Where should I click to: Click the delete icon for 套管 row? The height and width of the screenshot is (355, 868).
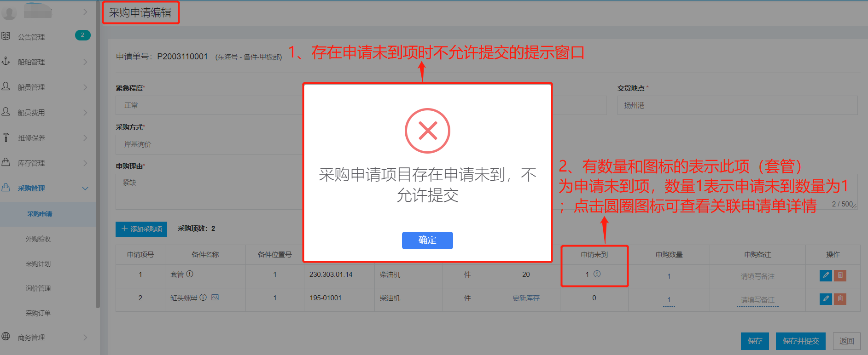tap(840, 275)
